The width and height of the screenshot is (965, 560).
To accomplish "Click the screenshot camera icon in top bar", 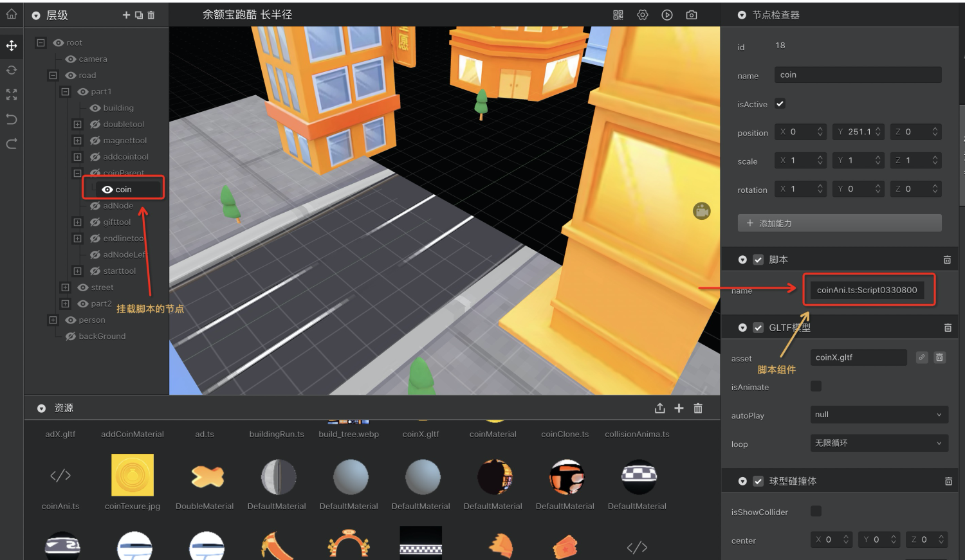I will [692, 15].
